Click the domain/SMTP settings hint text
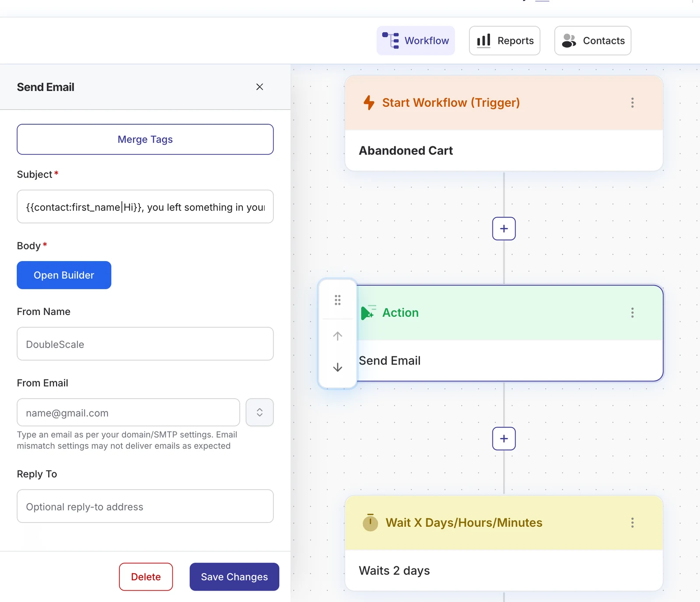700x602 pixels. 127,440
